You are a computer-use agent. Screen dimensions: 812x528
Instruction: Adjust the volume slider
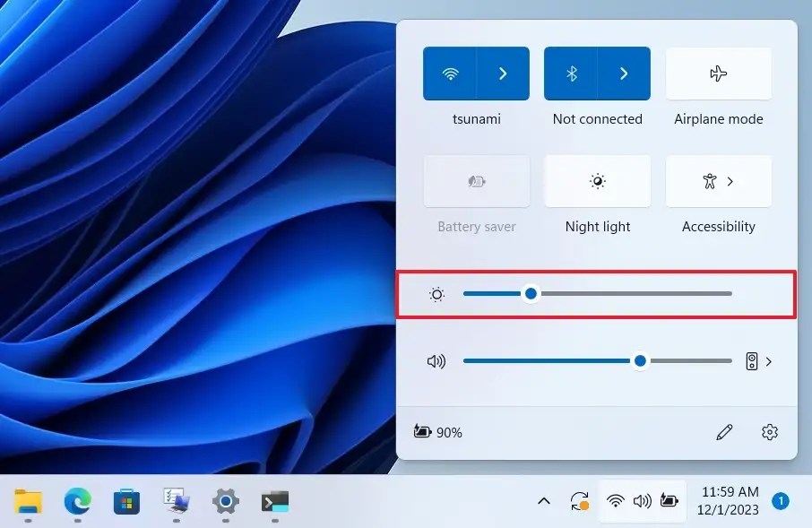click(640, 360)
